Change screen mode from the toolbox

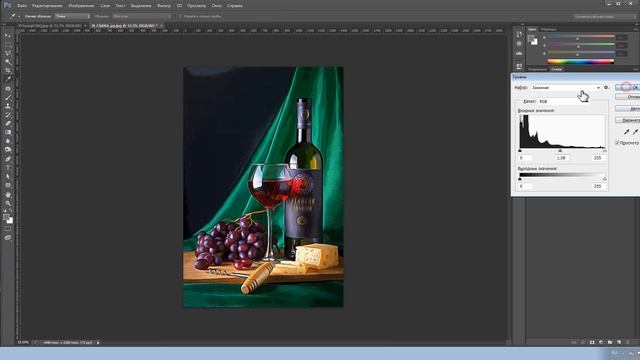pos(8,238)
